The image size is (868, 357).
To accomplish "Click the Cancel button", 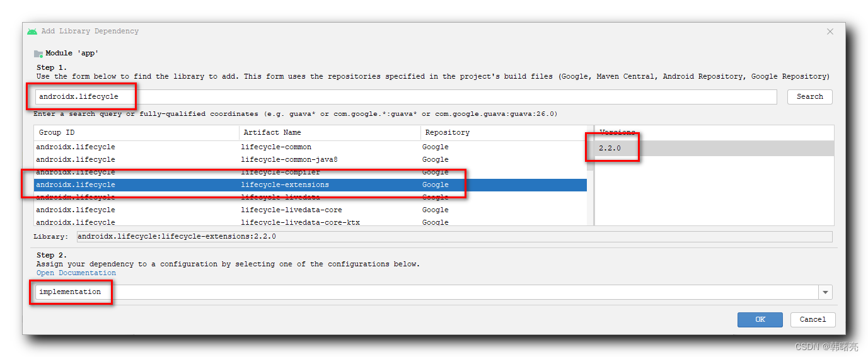I will tap(813, 319).
